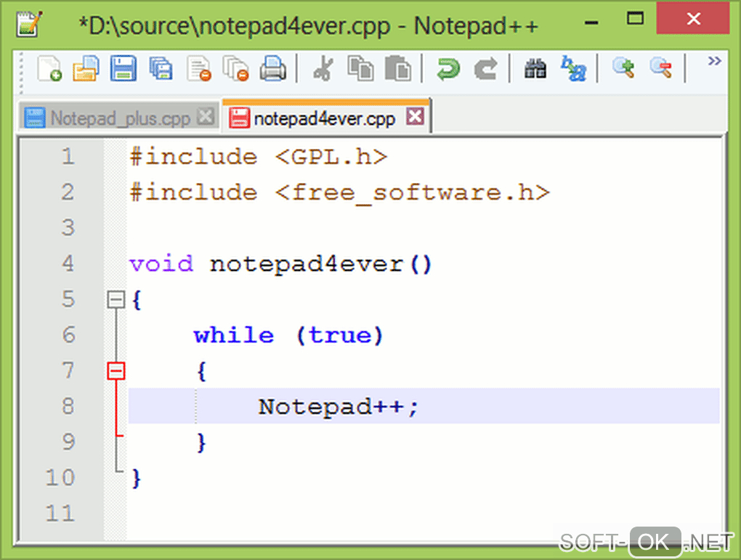The height and width of the screenshot is (560, 741).
Task: Create a new document with the New icon
Action: [49, 69]
